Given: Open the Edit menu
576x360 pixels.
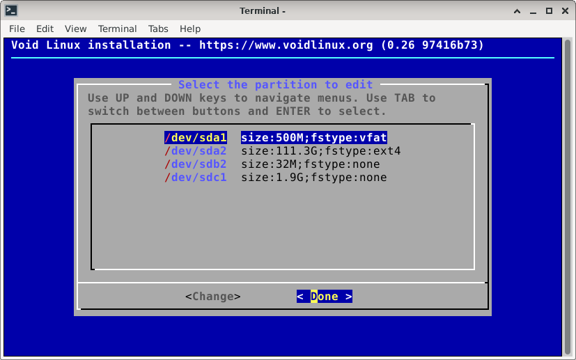Looking at the screenshot, I should coord(45,29).
